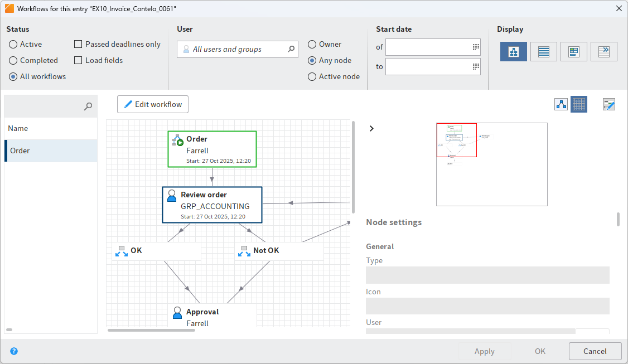Image resolution: width=628 pixels, height=364 pixels.
Task: Collapse the preview panel with the chevron arrow
Action: click(371, 128)
